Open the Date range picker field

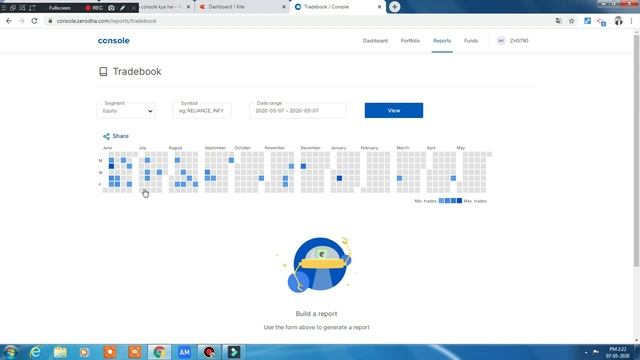pyautogui.click(x=298, y=111)
